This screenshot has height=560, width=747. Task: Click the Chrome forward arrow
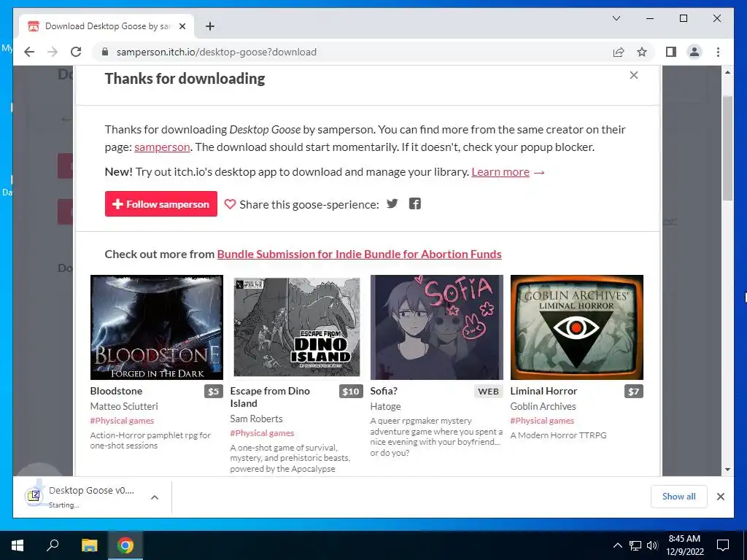click(x=53, y=52)
